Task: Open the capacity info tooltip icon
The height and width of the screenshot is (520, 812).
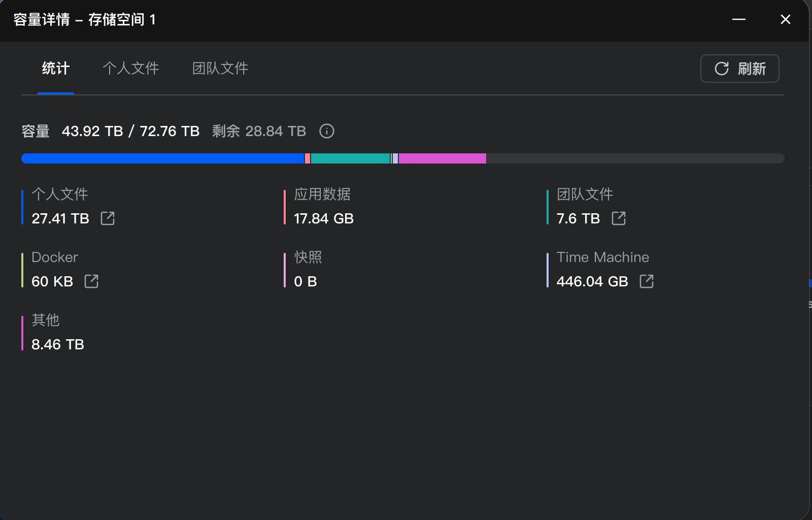Action: (327, 131)
